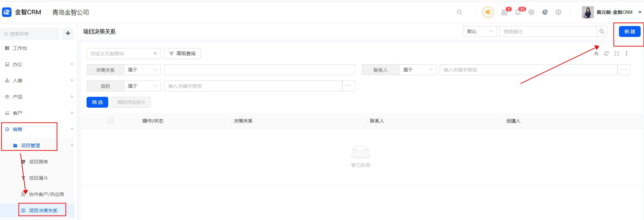Click the orange announcement speaker icon
Screen dimensions: 644x220
pos(488,12)
